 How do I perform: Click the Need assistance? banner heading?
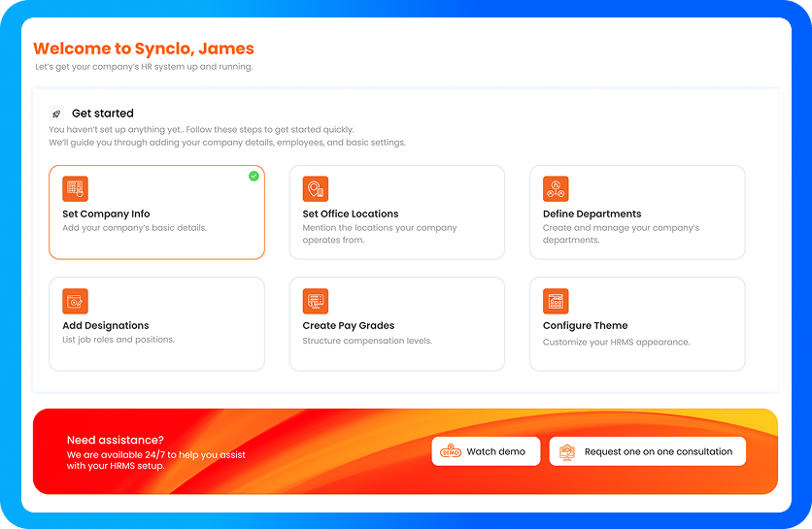click(115, 440)
